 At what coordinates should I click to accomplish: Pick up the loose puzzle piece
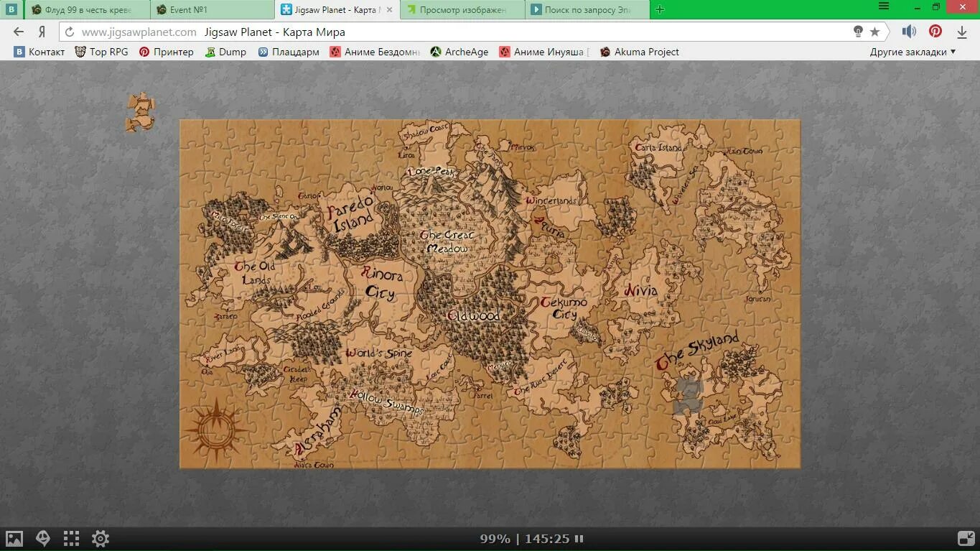(x=140, y=112)
